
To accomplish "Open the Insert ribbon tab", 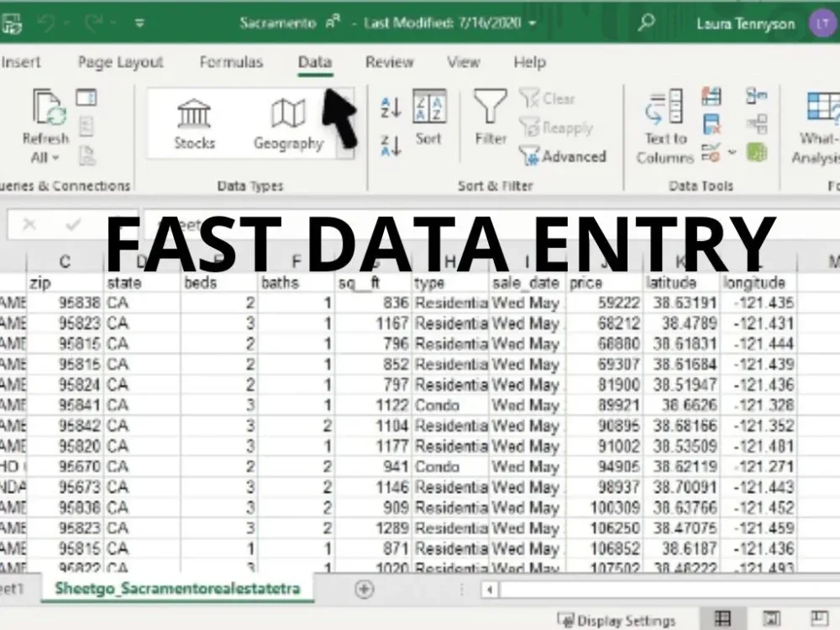I will [x=20, y=62].
